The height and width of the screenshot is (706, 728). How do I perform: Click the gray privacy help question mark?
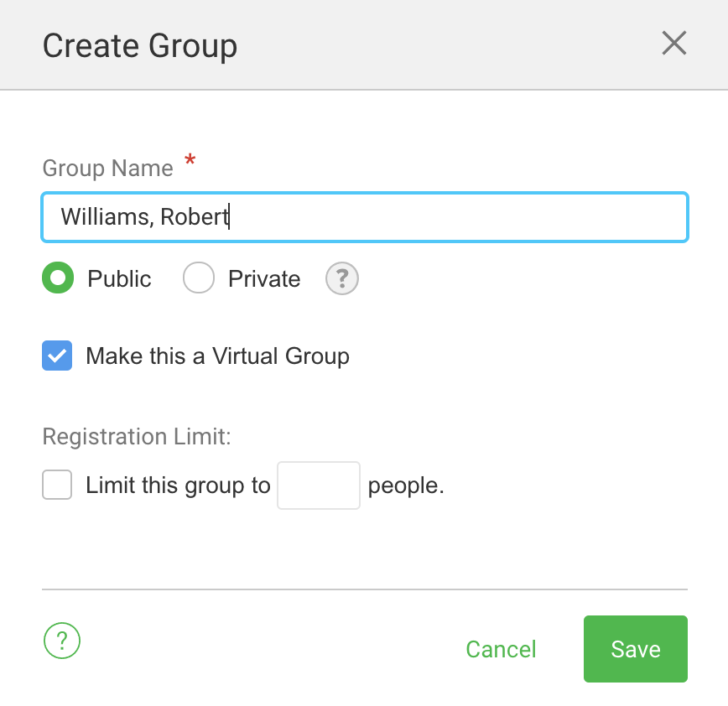(342, 278)
